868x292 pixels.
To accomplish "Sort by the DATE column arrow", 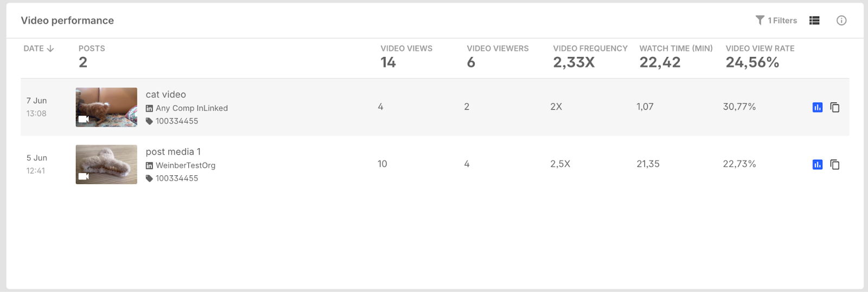I will coord(50,48).
